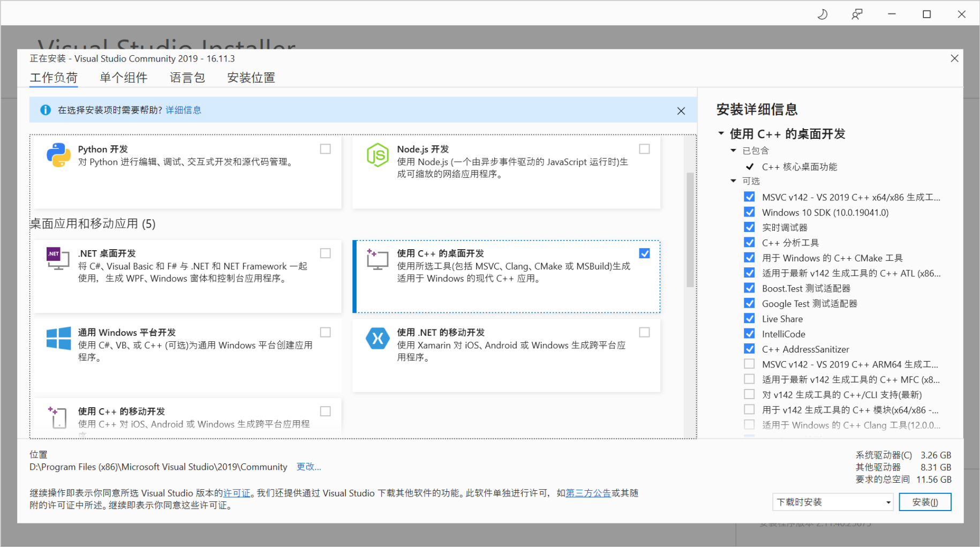Click the install path D:\Program Files (x86) text
The image size is (980, 547).
[x=159, y=467]
